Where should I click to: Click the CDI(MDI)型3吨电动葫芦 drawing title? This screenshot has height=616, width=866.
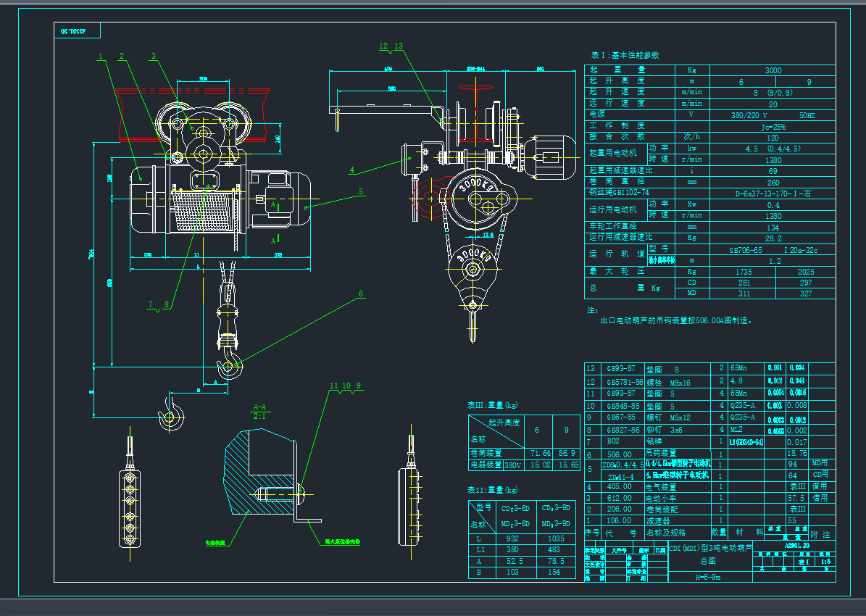(x=709, y=547)
